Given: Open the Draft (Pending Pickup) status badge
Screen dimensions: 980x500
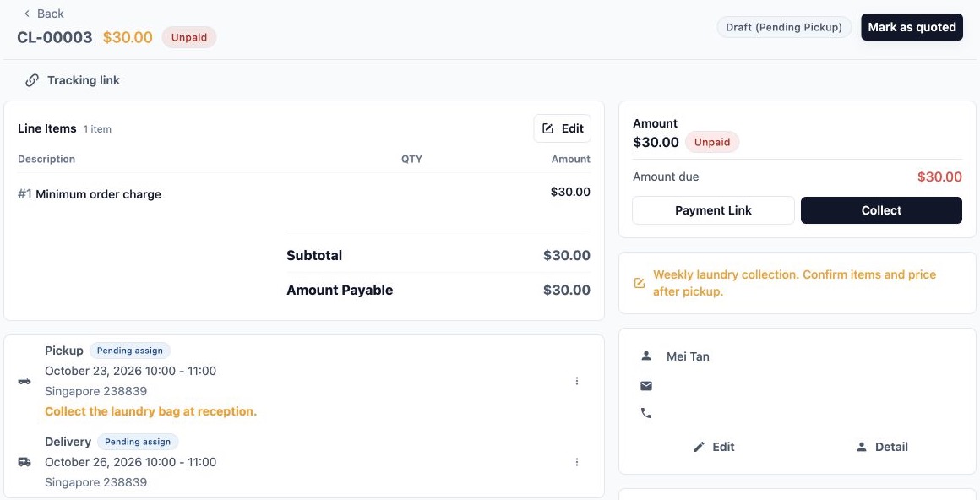Looking at the screenshot, I should click(784, 28).
